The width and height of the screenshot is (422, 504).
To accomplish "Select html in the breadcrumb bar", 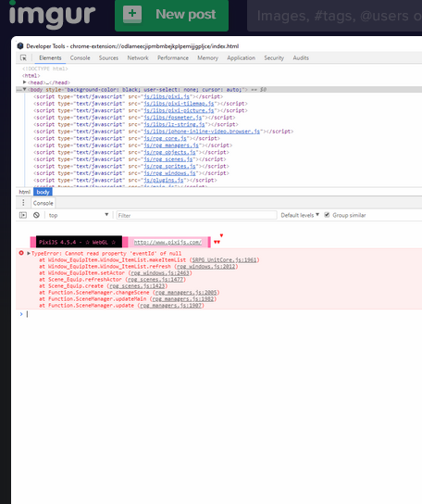I will tap(24, 192).
